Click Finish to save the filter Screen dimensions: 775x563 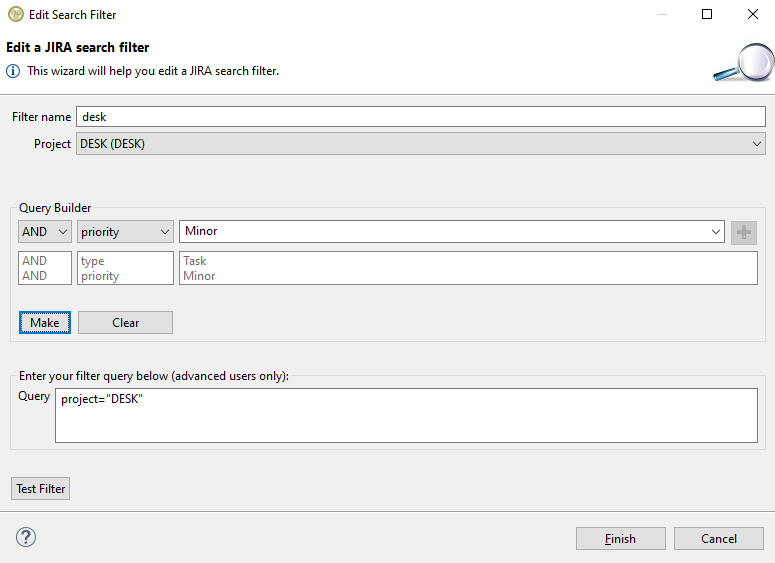click(x=620, y=539)
